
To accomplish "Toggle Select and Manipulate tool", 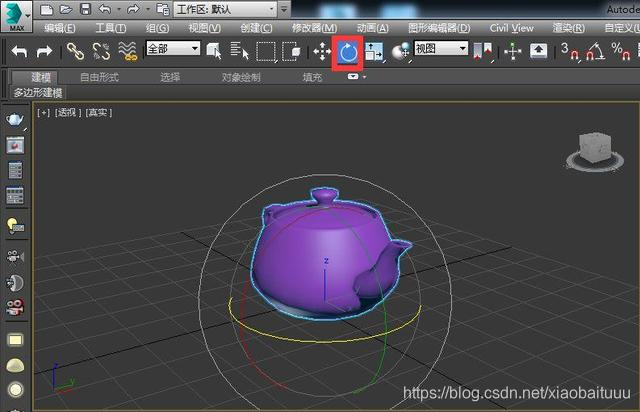I will click(513, 51).
